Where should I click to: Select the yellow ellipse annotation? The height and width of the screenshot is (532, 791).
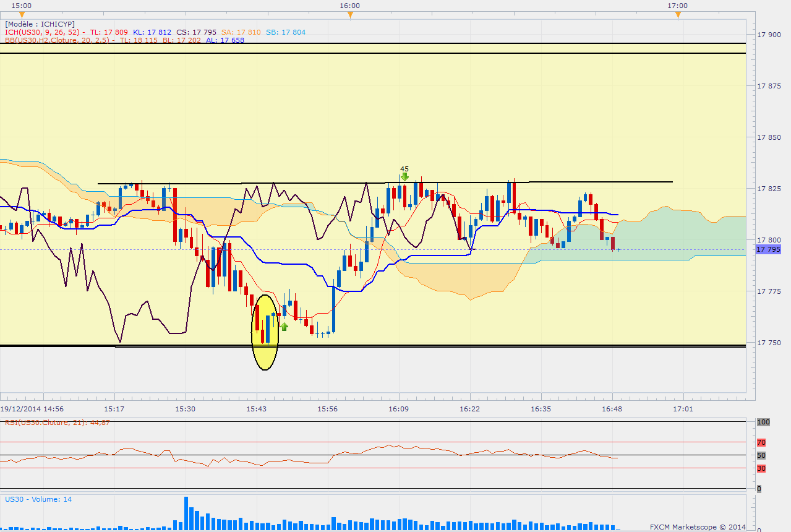265,332
